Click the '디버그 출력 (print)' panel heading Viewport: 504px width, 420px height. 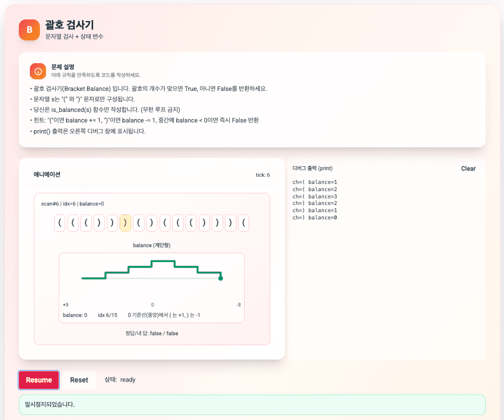(312, 168)
